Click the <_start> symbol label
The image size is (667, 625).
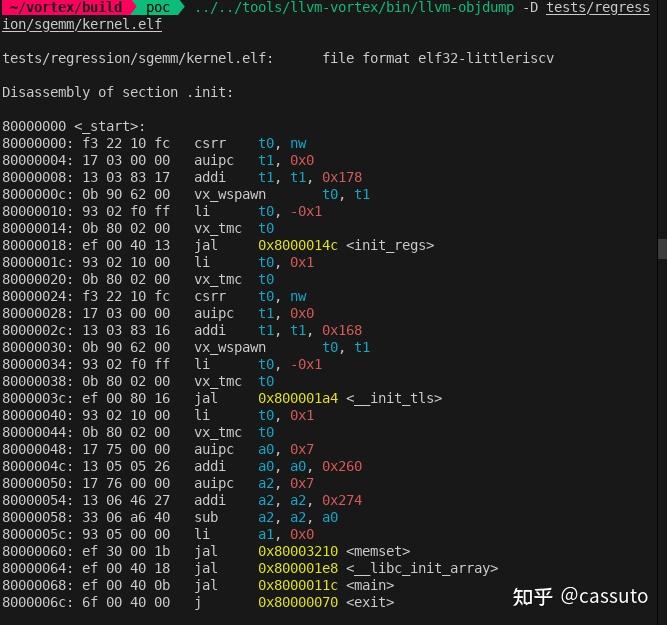(108, 126)
